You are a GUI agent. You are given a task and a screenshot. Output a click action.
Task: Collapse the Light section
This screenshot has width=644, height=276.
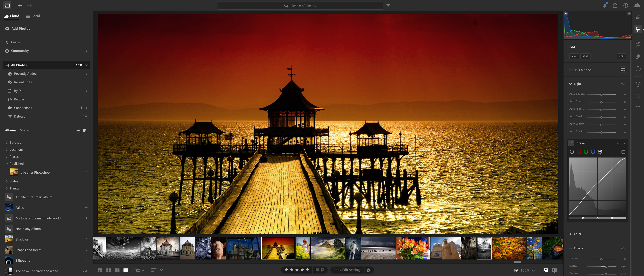(x=570, y=84)
